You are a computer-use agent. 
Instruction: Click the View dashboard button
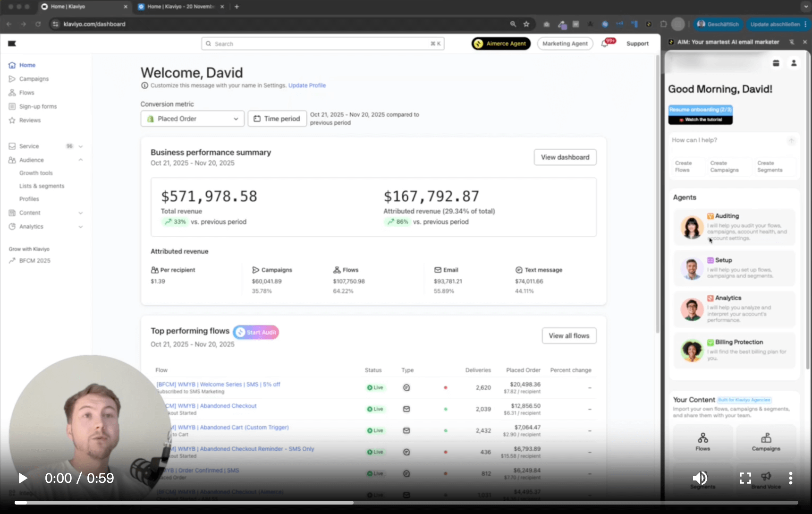[x=565, y=157]
